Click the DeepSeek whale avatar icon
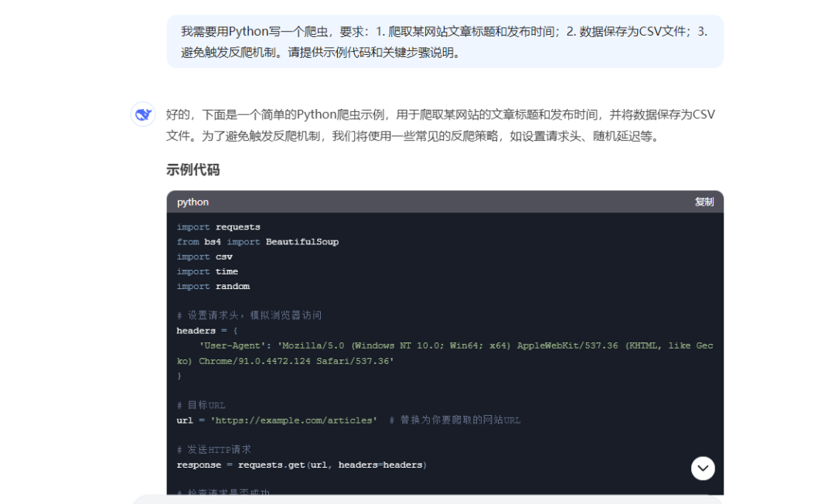The width and height of the screenshot is (835, 504). pos(143,114)
